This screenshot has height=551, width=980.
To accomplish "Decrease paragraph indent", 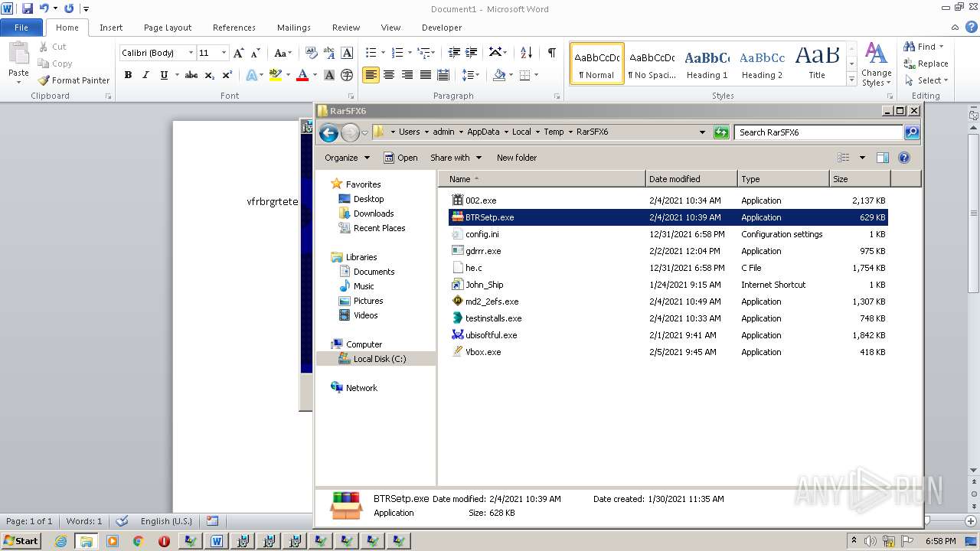I will click(454, 53).
